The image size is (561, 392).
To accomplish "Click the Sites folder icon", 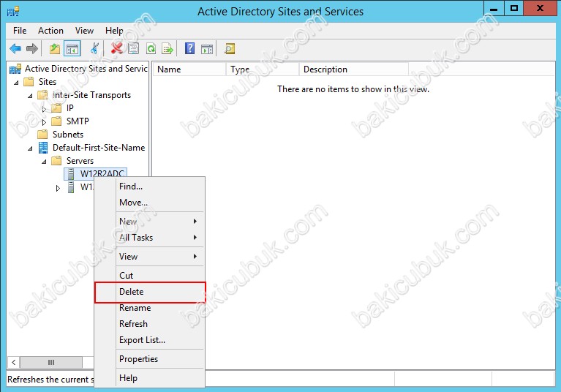I will click(29, 82).
